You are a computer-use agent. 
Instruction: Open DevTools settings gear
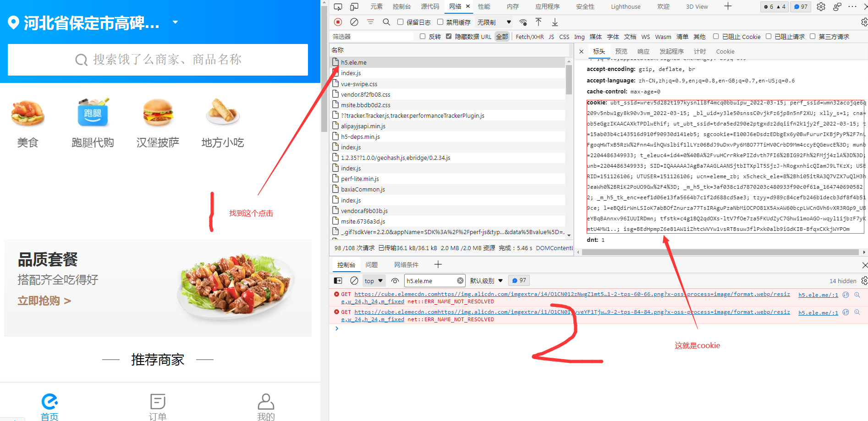821,6
